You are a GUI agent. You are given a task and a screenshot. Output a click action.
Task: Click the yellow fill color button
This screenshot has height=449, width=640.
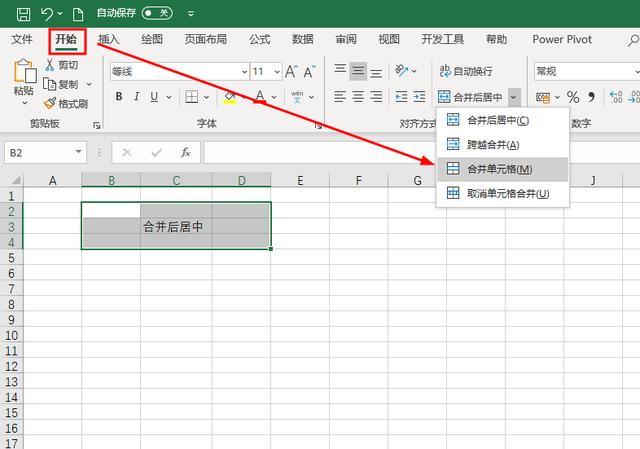coord(229,97)
